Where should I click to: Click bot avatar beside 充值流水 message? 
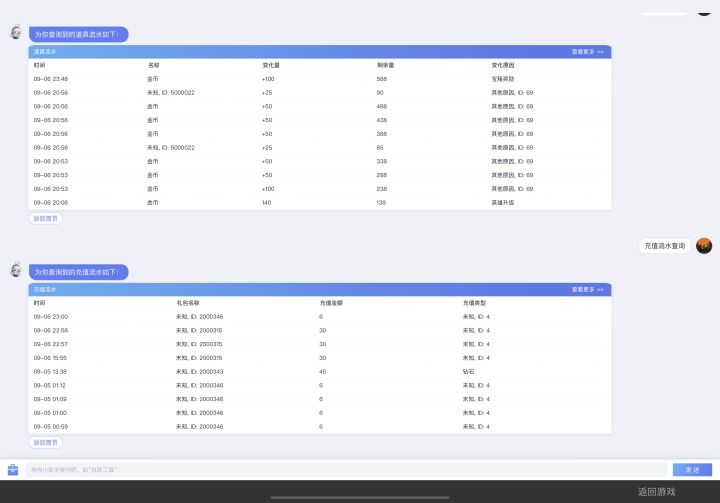(16, 270)
